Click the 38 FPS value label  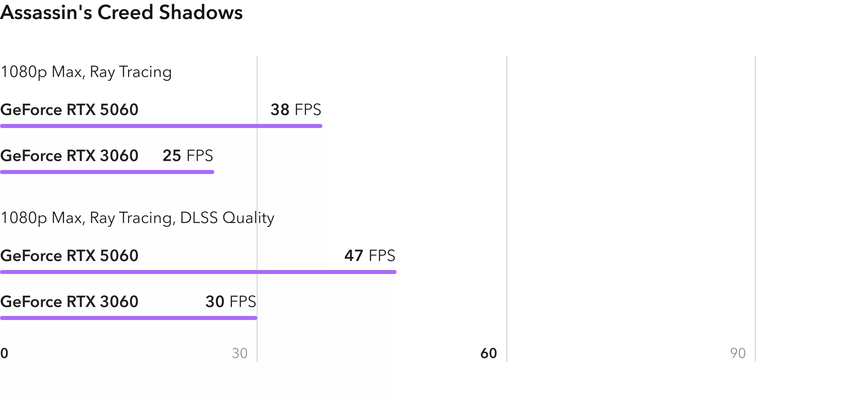click(296, 110)
